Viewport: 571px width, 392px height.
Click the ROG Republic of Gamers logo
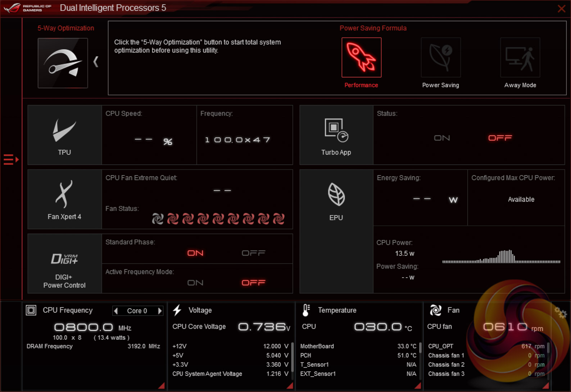pyautogui.click(x=27, y=8)
